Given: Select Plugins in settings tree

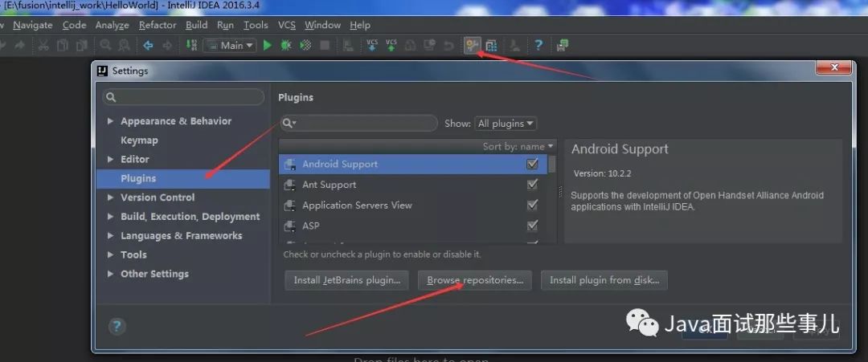Looking at the screenshot, I should click(183, 178).
